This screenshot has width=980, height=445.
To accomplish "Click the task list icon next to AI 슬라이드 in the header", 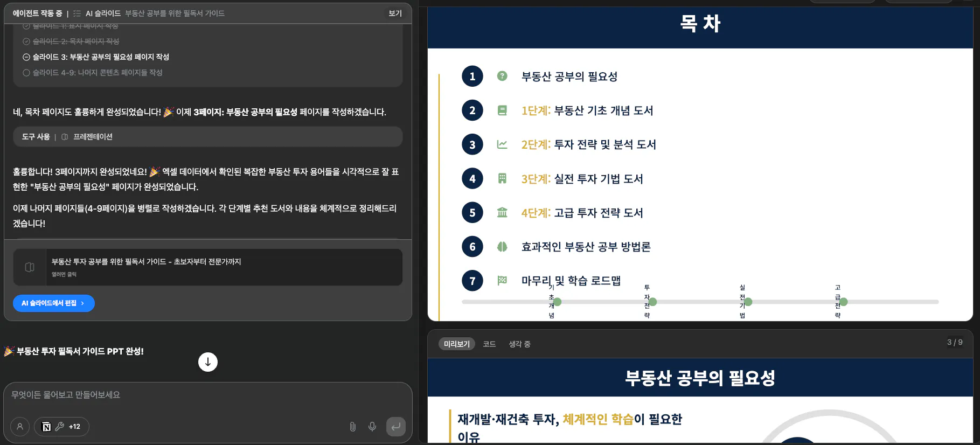I will pos(77,13).
